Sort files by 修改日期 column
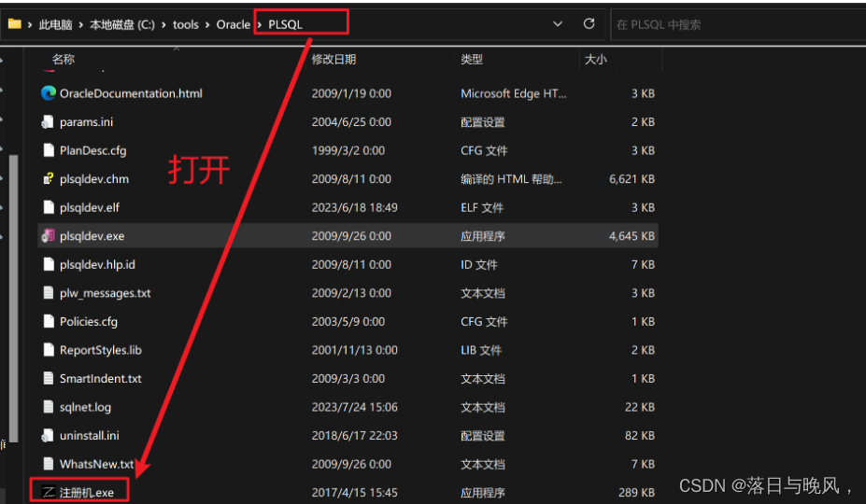This screenshot has height=504, width=866. [x=334, y=59]
